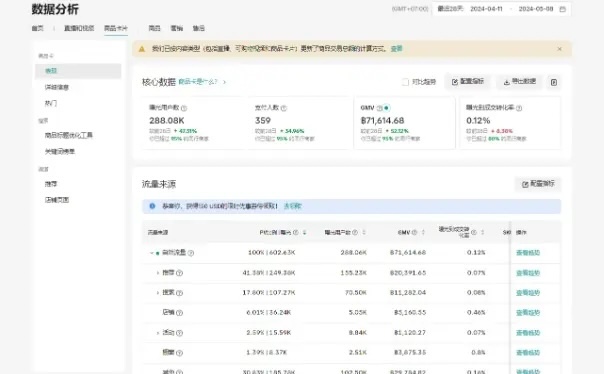Click the yellow warning triangle icon

(142, 49)
